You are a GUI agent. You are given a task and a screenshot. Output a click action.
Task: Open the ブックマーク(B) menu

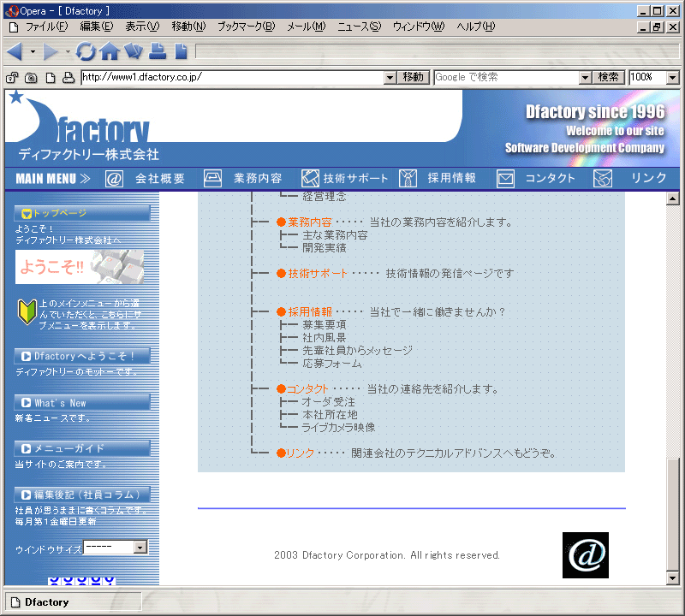point(247,27)
